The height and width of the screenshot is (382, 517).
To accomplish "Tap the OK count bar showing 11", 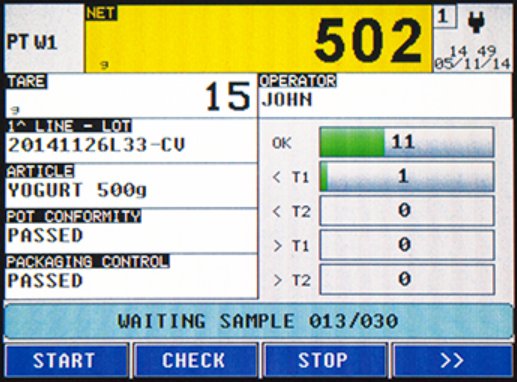I will pyautogui.click(x=407, y=142).
